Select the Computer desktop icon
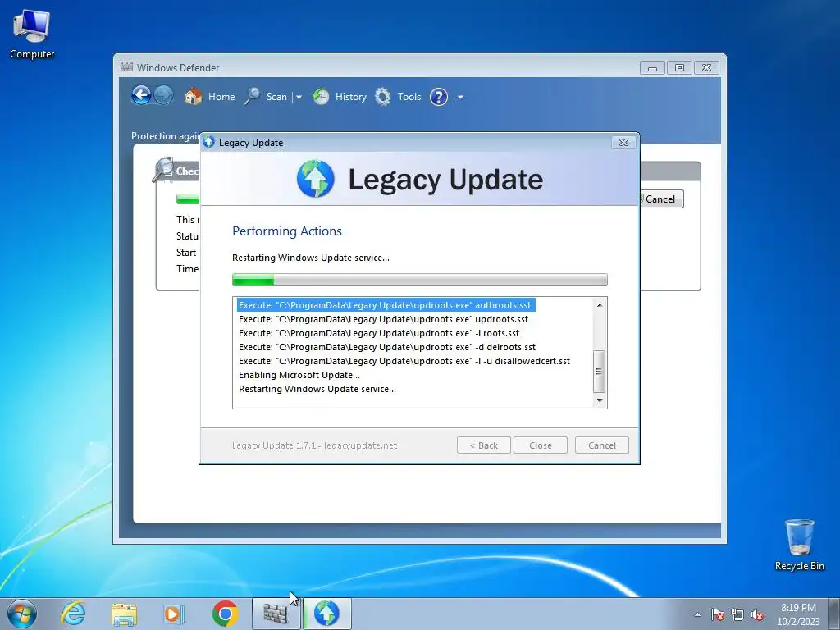Viewport: 840px width, 630px height. coord(32,34)
